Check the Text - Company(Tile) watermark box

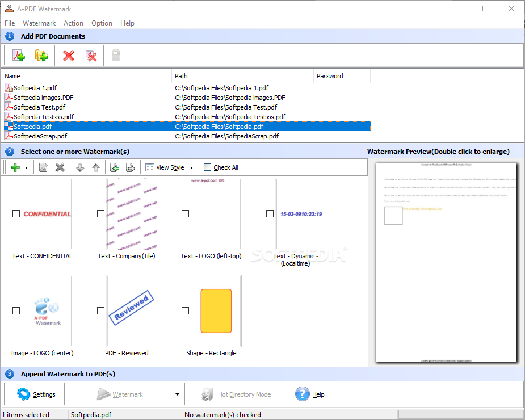[100, 213]
